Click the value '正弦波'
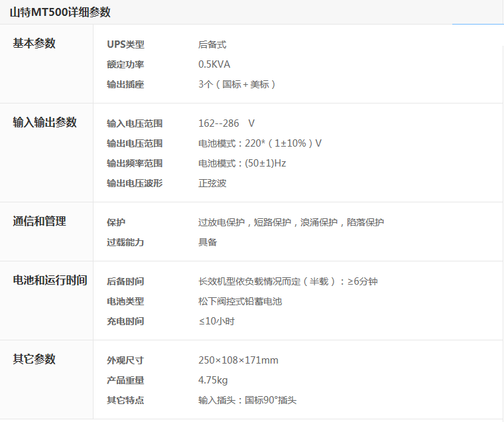The width and height of the screenshot is (504, 422). [x=212, y=183]
